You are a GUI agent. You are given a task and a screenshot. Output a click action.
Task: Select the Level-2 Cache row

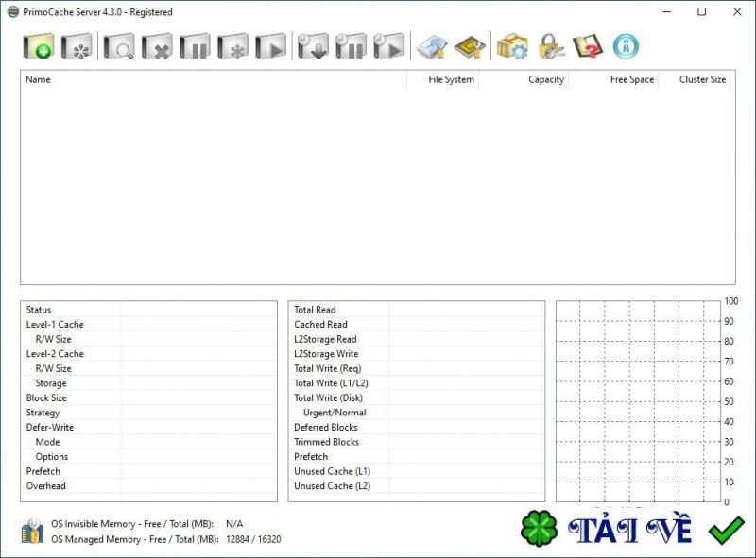coord(149,354)
